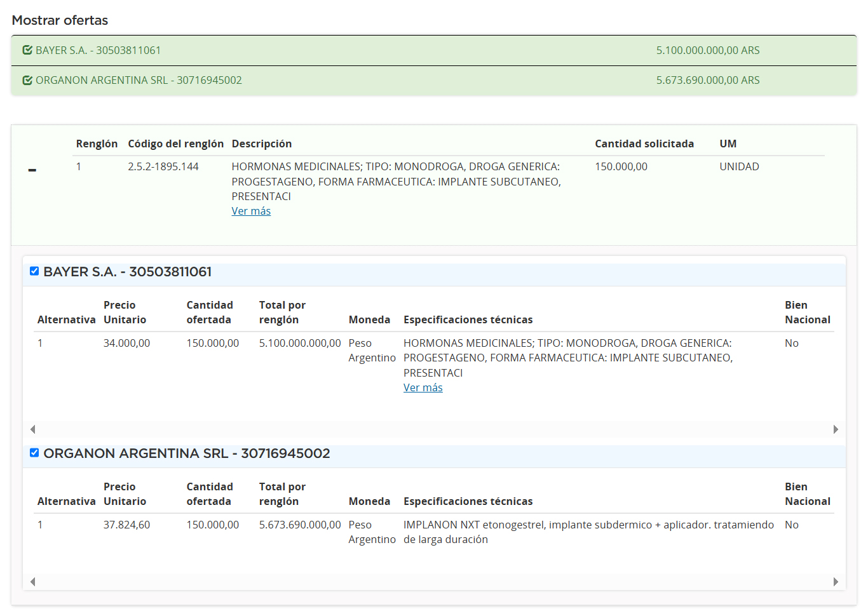868x611 pixels.
Task: Click 'Especificaciones técnicas' header in BAYER table
Action: pyautogui.click(x=468, y=319)
